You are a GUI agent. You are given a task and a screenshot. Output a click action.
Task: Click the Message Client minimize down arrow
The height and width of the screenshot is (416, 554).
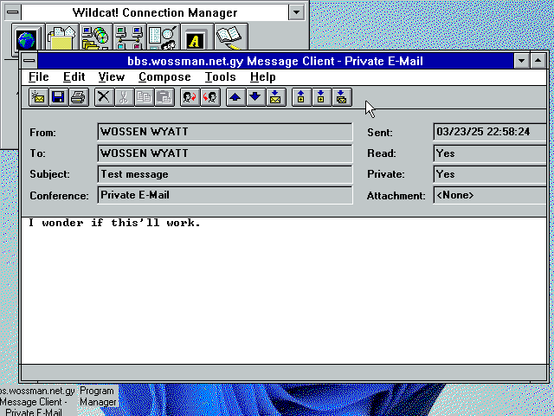(521, 61)
